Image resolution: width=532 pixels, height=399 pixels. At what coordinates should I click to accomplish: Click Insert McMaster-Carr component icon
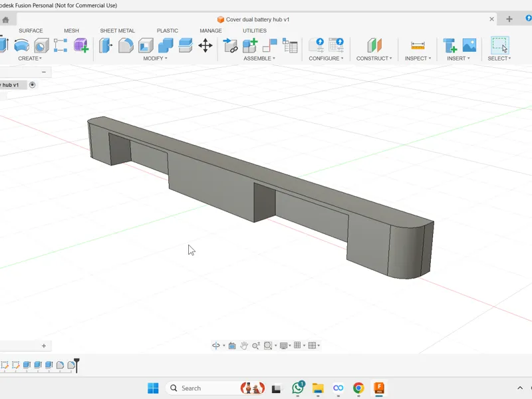tap(450, 45)
